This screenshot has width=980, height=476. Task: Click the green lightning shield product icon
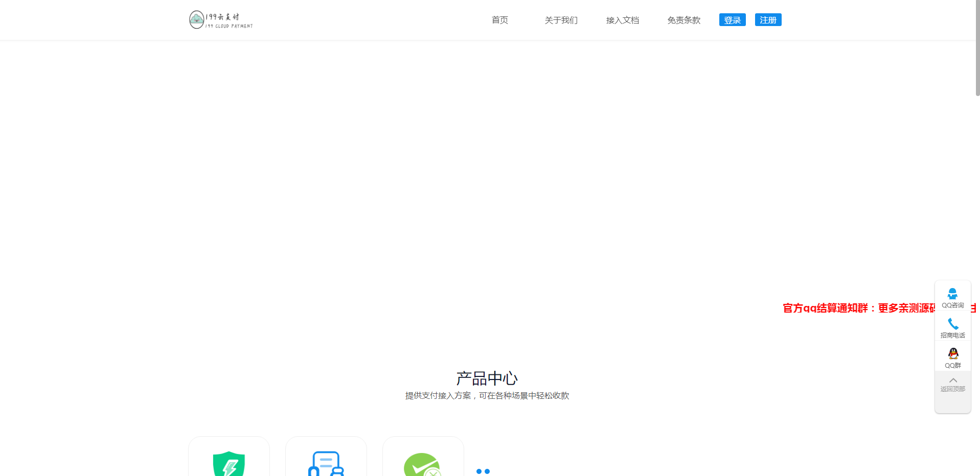[x=229, y=464]
